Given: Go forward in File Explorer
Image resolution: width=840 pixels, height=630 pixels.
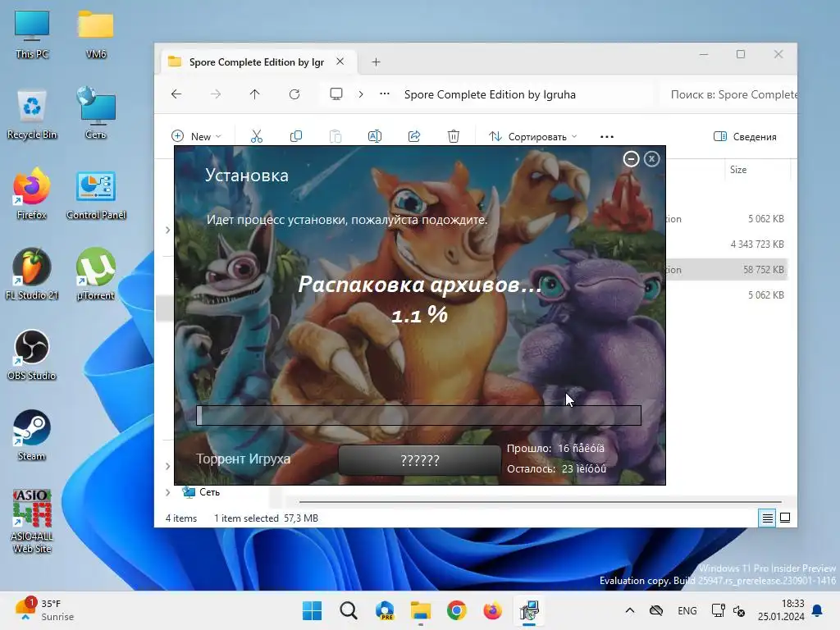Looking at the screenshot, I should (x=216, y=94).
